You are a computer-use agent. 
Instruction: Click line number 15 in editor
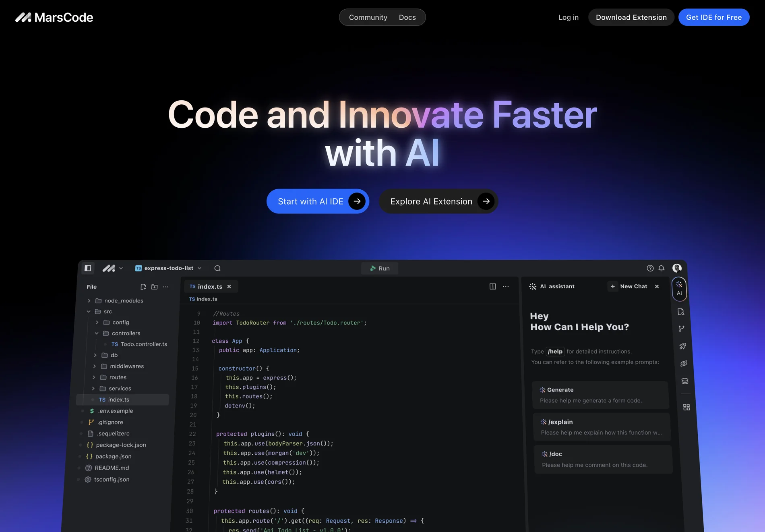[195, 368]
